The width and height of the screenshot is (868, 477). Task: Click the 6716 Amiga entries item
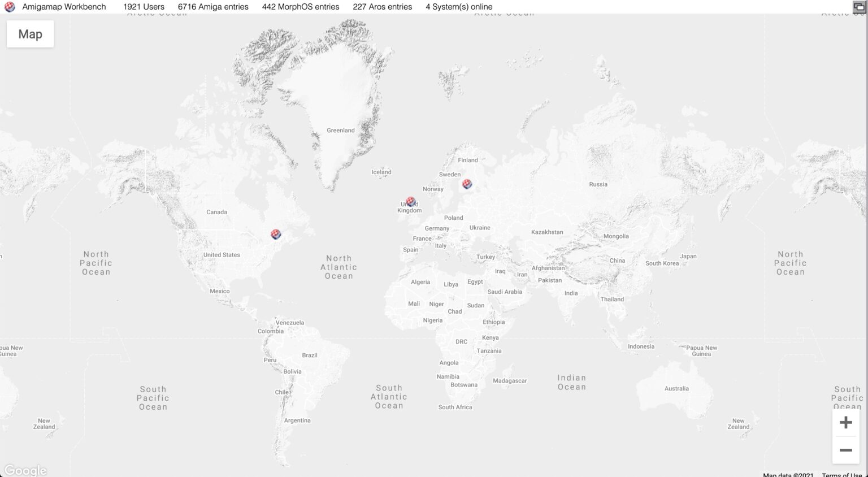click(213, 7)
